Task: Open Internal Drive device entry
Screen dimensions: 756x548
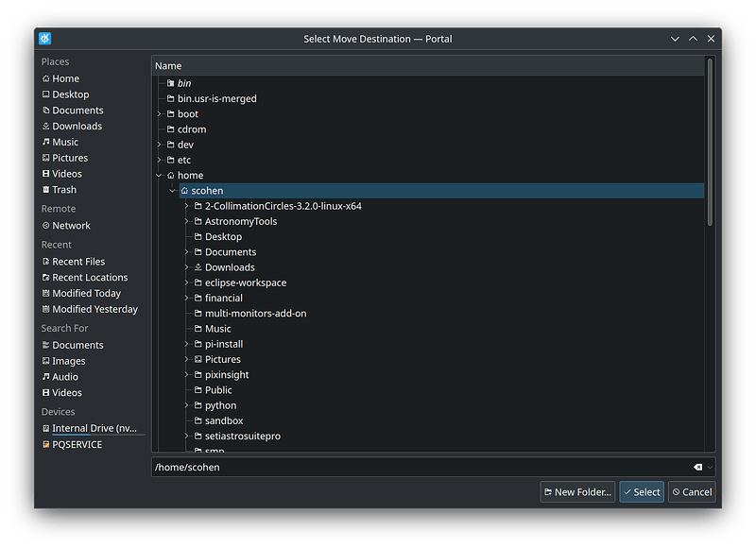Action: tap(94, 429)
